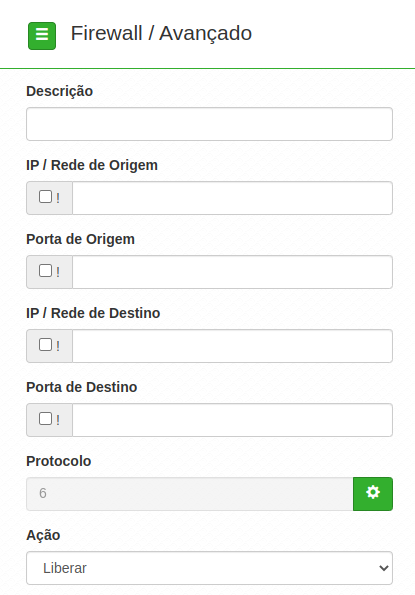Image resolution: width=415 pixels, height=595 pixels.
Task: Click the Protocolo label text
Action: point(59,461)
